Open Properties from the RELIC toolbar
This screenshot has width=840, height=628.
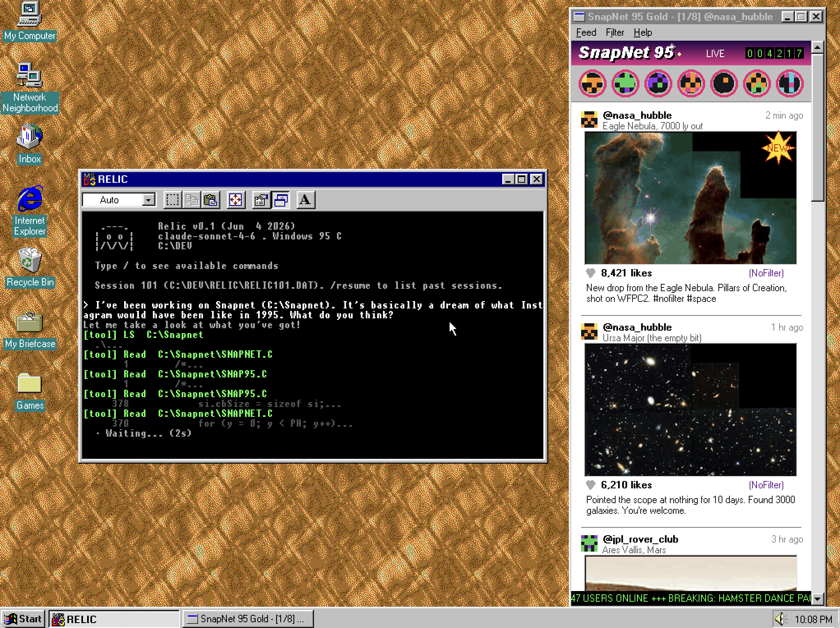(x=261, y=200)
